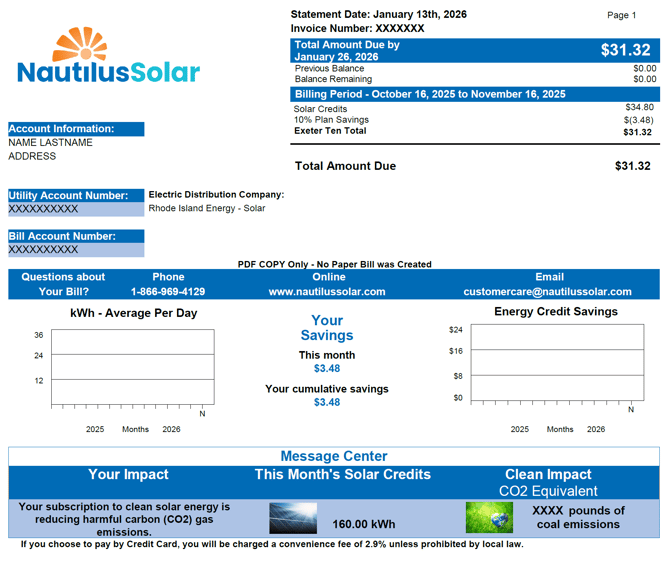Click the XXXX pounds of coal emissions text
This screenshot has height=565, width=670.
tap(578, 518)
